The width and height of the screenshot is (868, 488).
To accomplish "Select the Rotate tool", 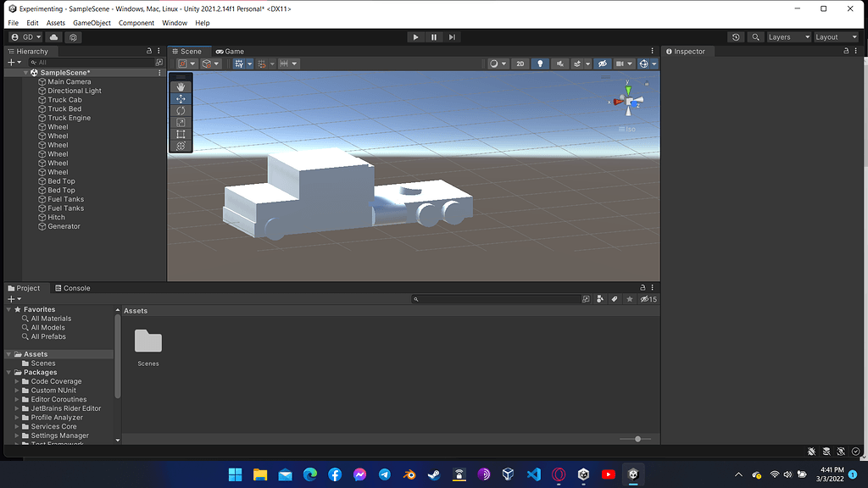I will point(181,109).
